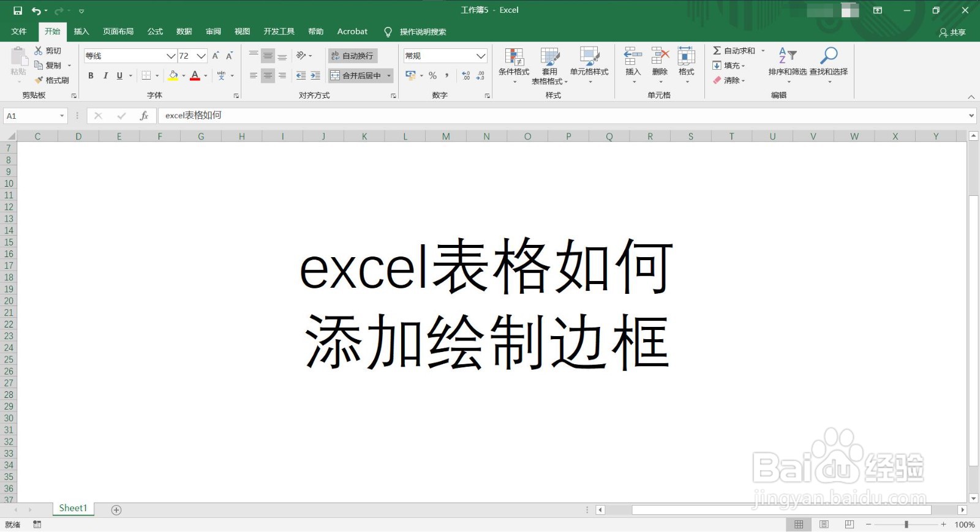Expand the 等线 font name dropdown
The height and width of the screenshot is (532, 980).
171,56
